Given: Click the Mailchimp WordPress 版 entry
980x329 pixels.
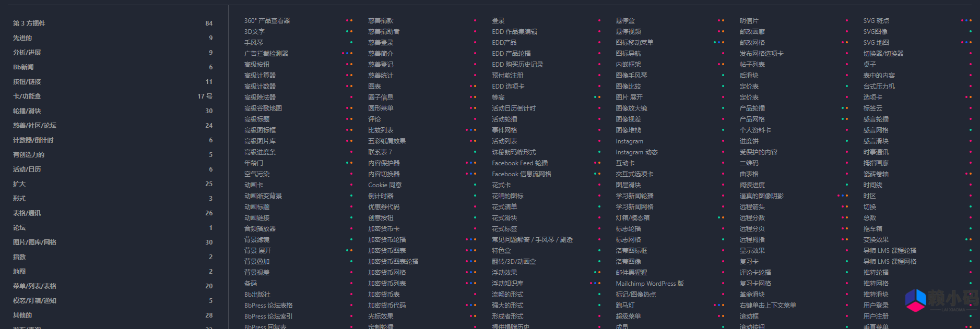Looking at the screenshot, I should pos(650,284).
